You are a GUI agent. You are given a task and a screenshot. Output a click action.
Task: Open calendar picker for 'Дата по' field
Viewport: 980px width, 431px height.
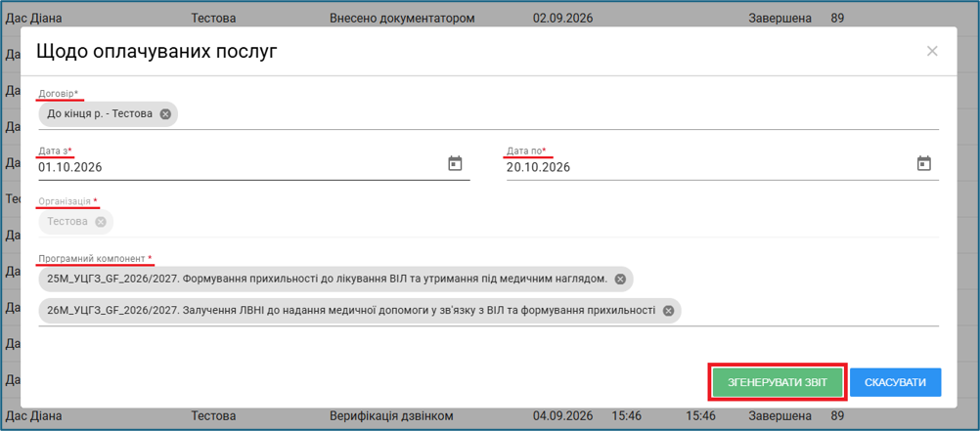coord(923,163)
